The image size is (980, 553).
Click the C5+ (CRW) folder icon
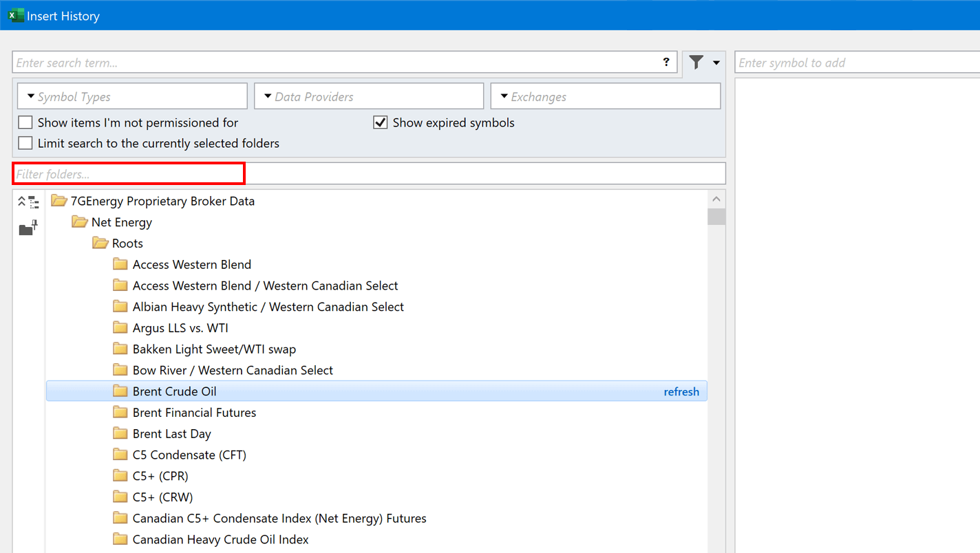click(120, 497)
